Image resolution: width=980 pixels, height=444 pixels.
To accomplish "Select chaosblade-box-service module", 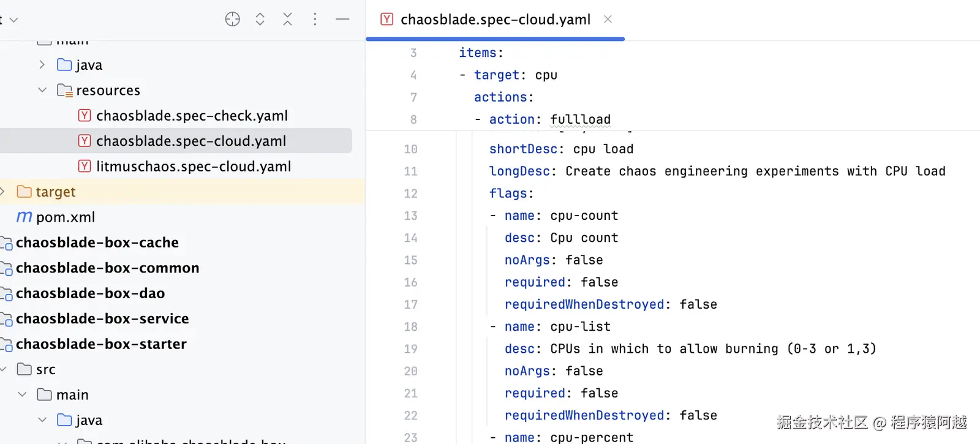I will 102,318.
